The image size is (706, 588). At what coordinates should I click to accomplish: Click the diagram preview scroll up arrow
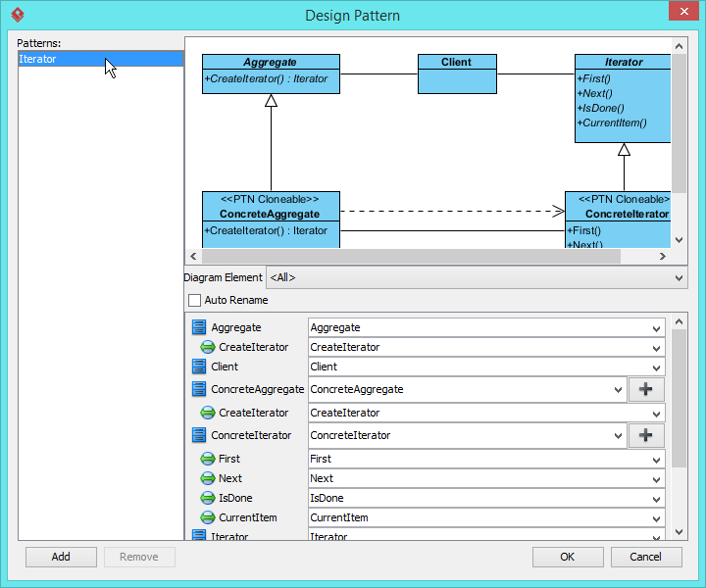point(679,46)
